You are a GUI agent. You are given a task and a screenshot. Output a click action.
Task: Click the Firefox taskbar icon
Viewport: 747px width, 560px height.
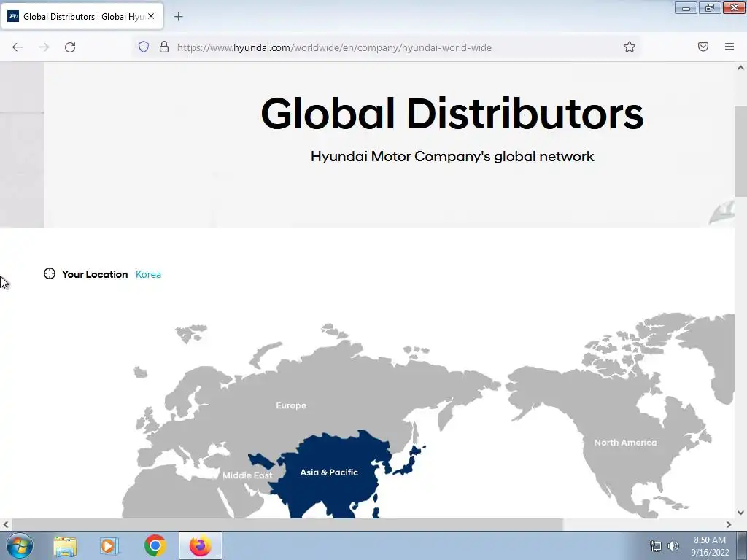tap(200, 545)
